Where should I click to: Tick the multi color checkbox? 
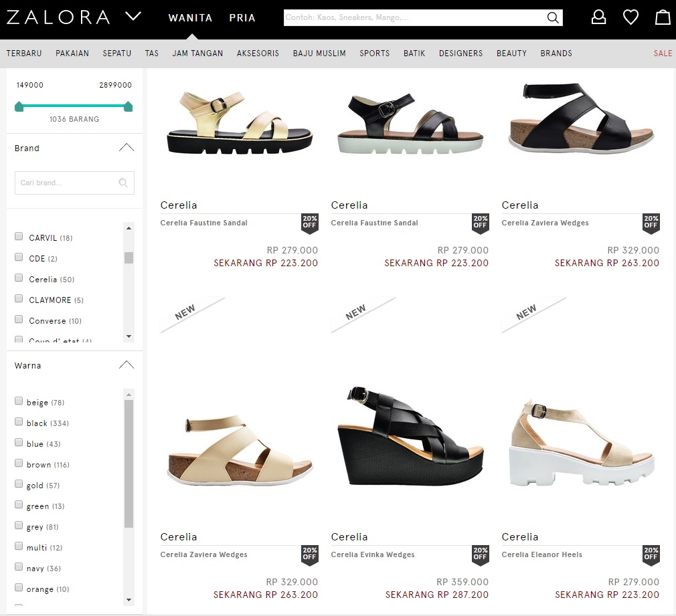[19, 546]
